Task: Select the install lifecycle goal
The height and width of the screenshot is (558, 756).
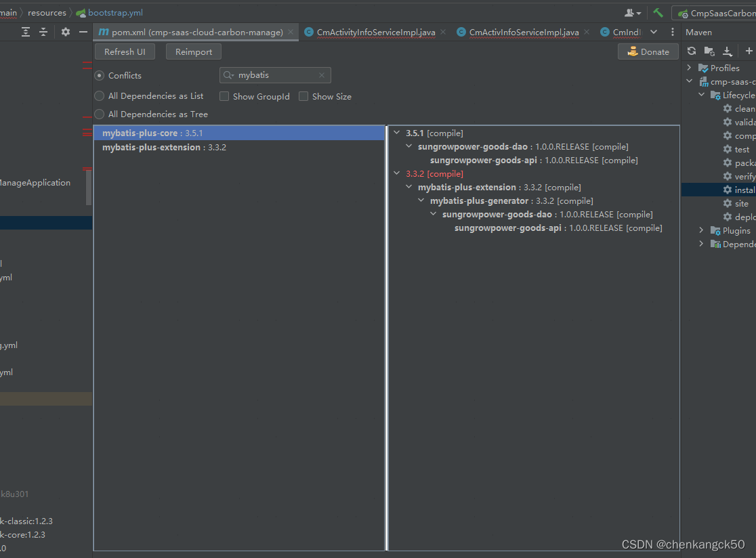Action: click(738, 190)
